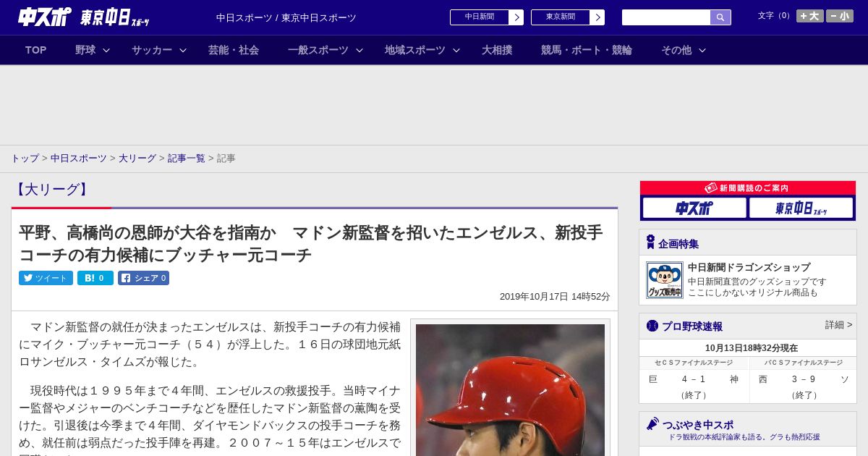
Task: Open つぶやき中スポ heading link
Action: click(x=698, y=425)
